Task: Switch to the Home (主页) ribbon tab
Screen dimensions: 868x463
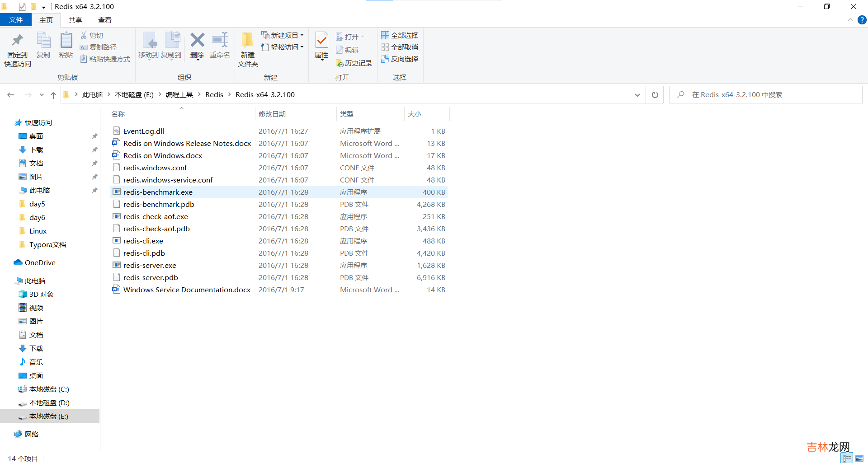Action: (46, 20)
